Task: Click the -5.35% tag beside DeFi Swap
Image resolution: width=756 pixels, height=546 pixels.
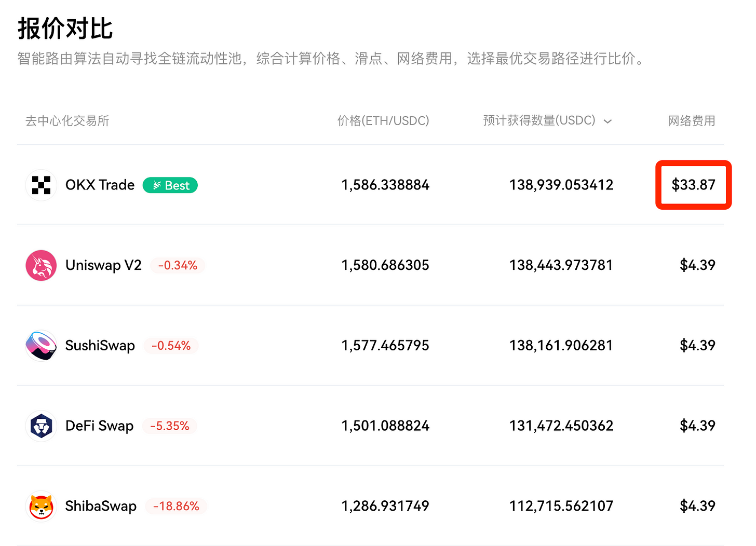Action: click(170, 426)
